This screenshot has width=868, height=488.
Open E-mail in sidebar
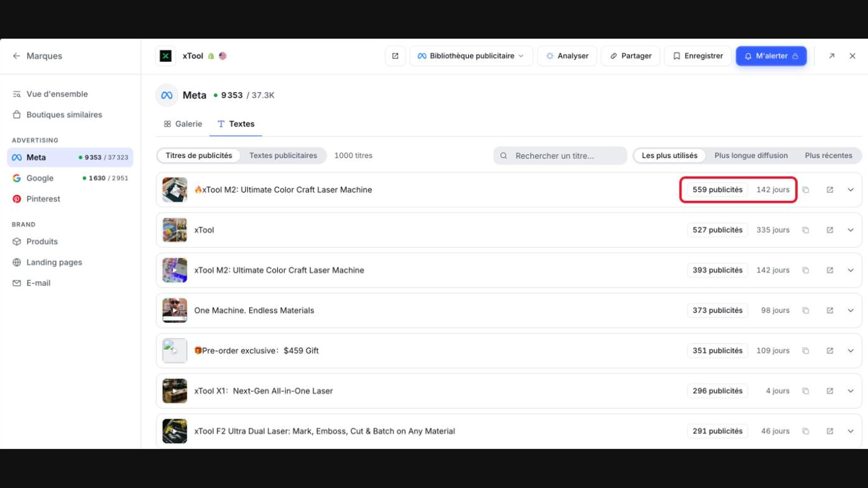[x=31, y=283]
